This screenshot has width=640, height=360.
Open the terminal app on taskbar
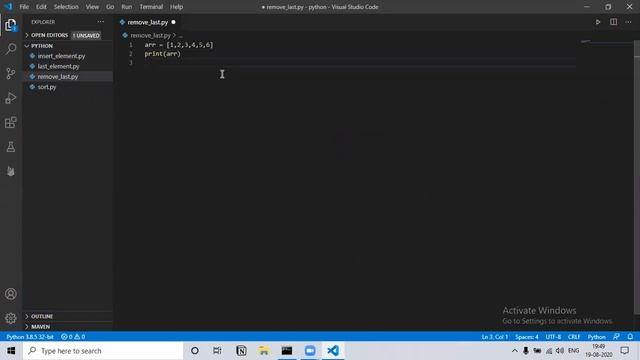(x=287, y=351)
